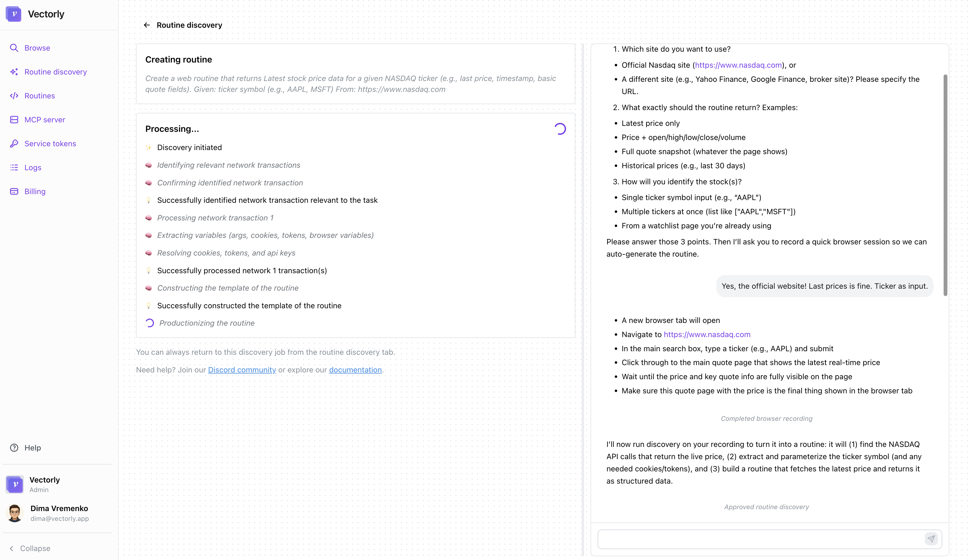
Task: Select the Vectorly Admin workspace entry
Action: point(44,484)
